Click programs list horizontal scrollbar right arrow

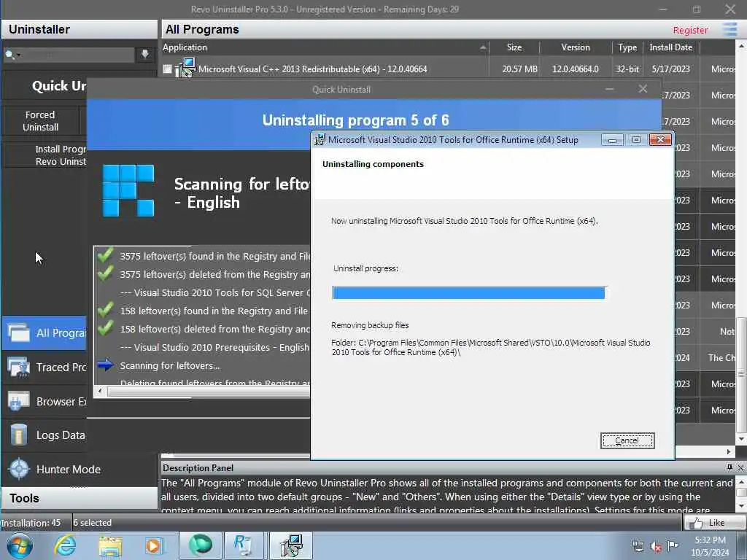tap(729, 451)
